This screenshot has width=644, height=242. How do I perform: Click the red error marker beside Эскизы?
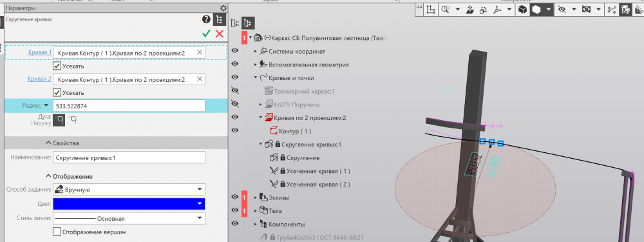point(244,197)
